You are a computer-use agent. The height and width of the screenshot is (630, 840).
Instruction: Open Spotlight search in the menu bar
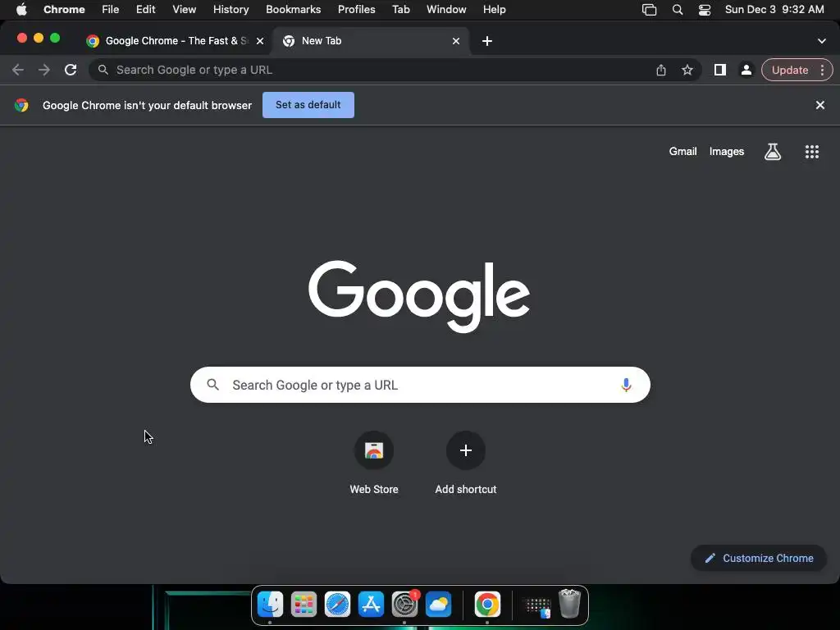click(677, 10)
